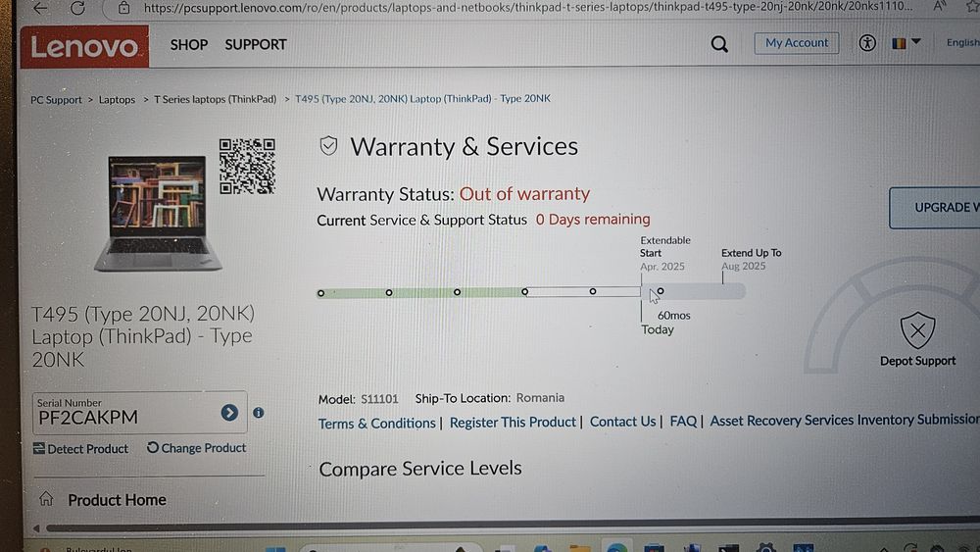The height and width of the screenshot is (552, 980).
Task: Open the SHOP menu
Action: coord(189,45)
